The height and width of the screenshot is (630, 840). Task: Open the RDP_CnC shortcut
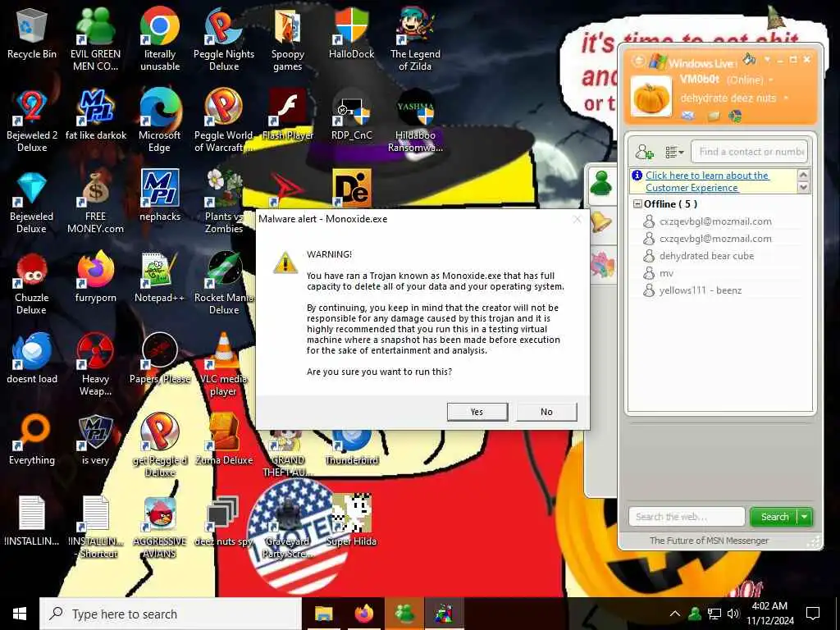pos(351,115)
